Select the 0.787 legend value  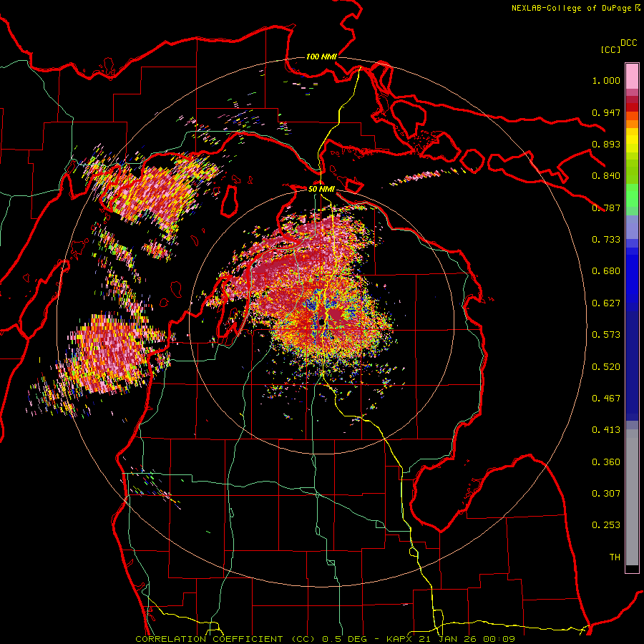click(x=606, y=208)
